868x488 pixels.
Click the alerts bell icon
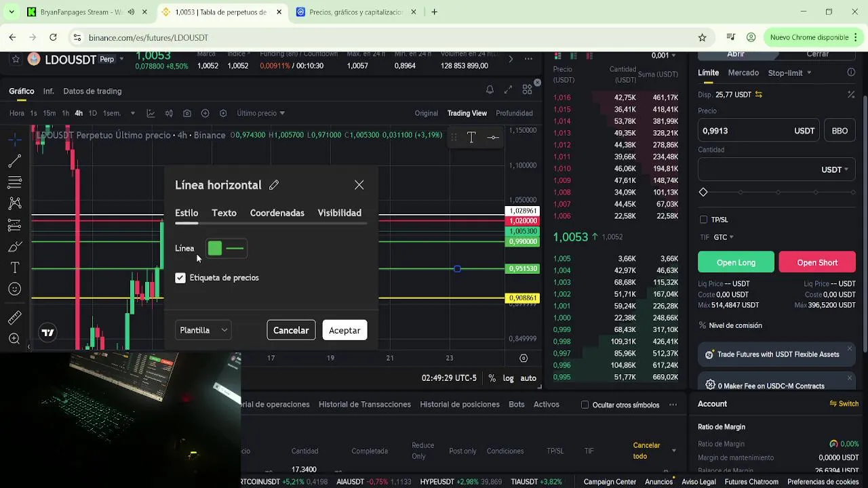(x=490, y=89)
